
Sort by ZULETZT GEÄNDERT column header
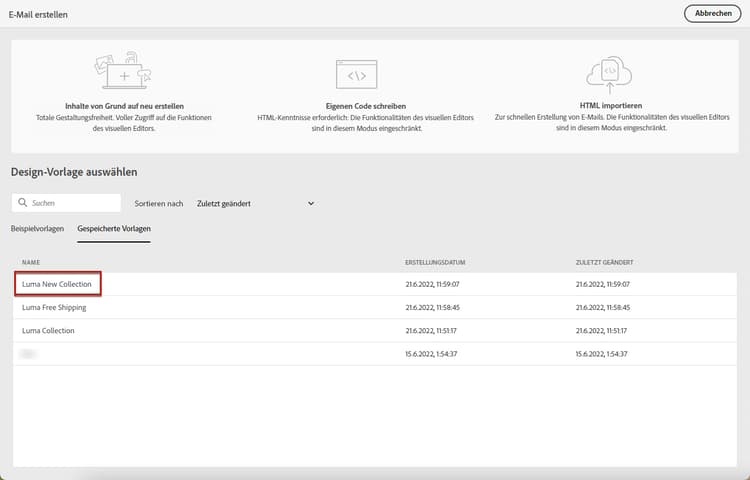pos(605,262)
